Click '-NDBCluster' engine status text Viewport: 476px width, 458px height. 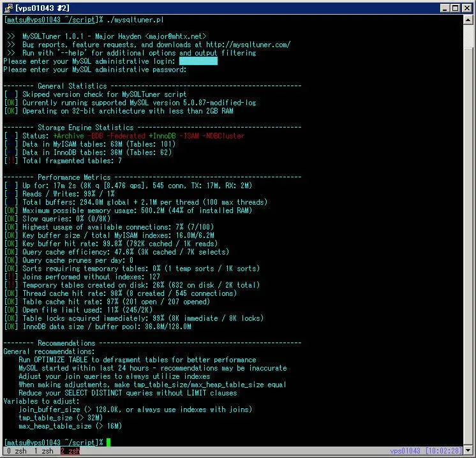223,136
